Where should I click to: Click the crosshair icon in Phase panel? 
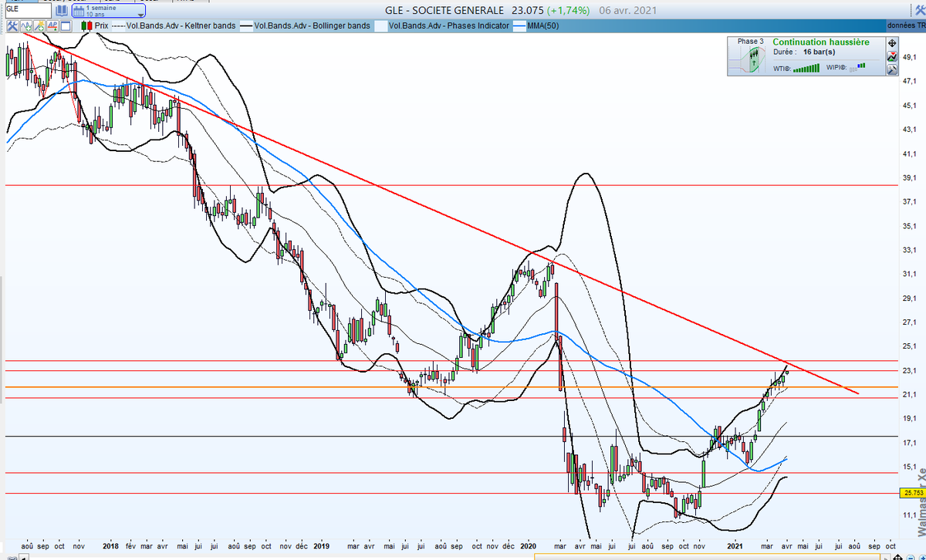(x=892, y=43)
